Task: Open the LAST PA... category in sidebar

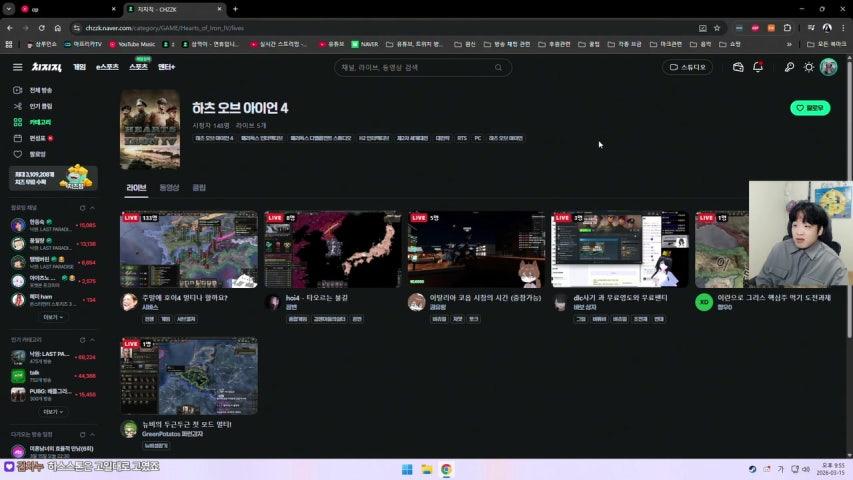Action: [53, 357]
